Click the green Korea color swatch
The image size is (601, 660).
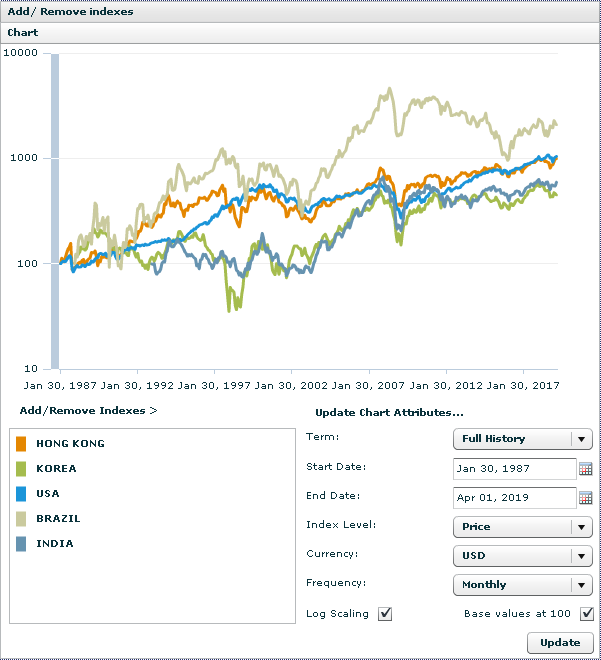[x=22, y=468]
